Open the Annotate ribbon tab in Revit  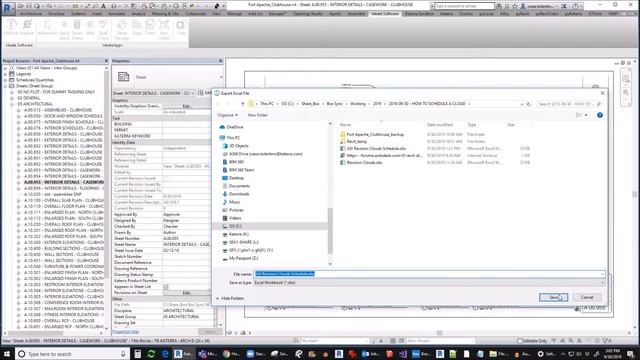pos(117,13)
